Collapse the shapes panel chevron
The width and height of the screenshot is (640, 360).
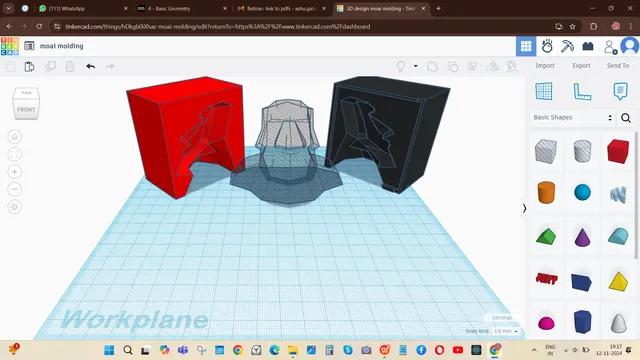tap(524, 209)
